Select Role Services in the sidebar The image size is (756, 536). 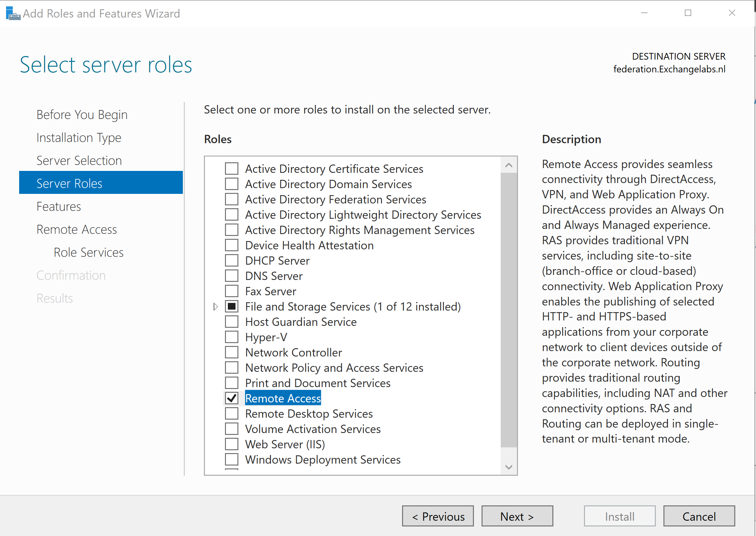pyautogui.click(x=88, y=253)
